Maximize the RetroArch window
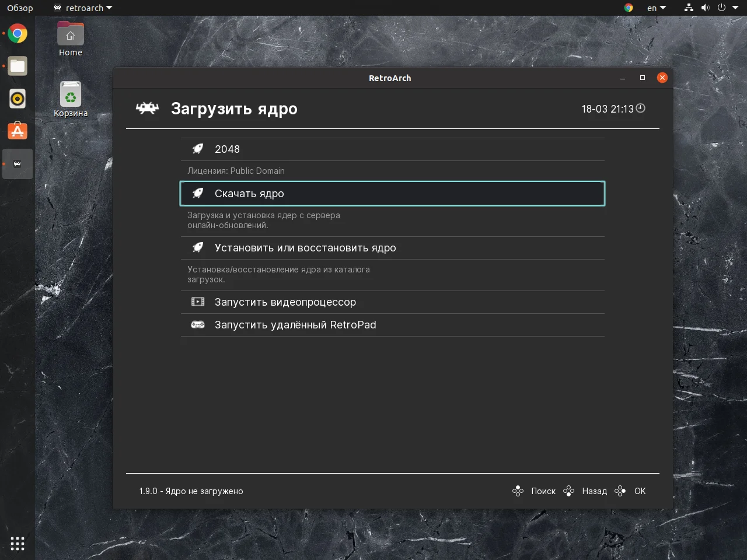Viewport: 747px width, 560px height. coord(643,78)
